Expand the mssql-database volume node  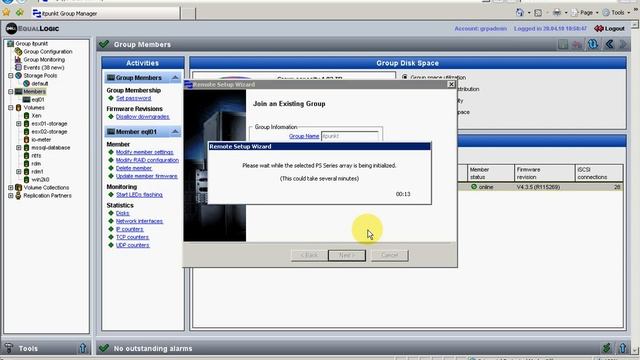click(x=18, y=148)
